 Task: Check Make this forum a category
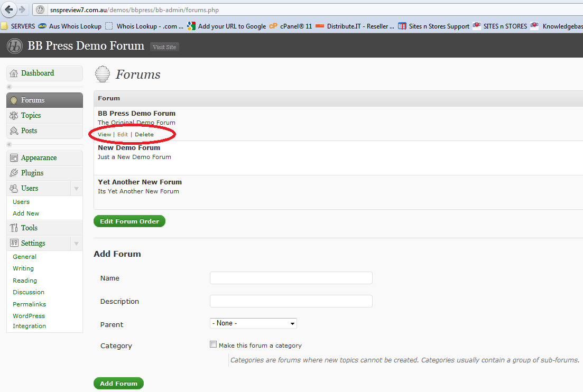click(213, 344)
